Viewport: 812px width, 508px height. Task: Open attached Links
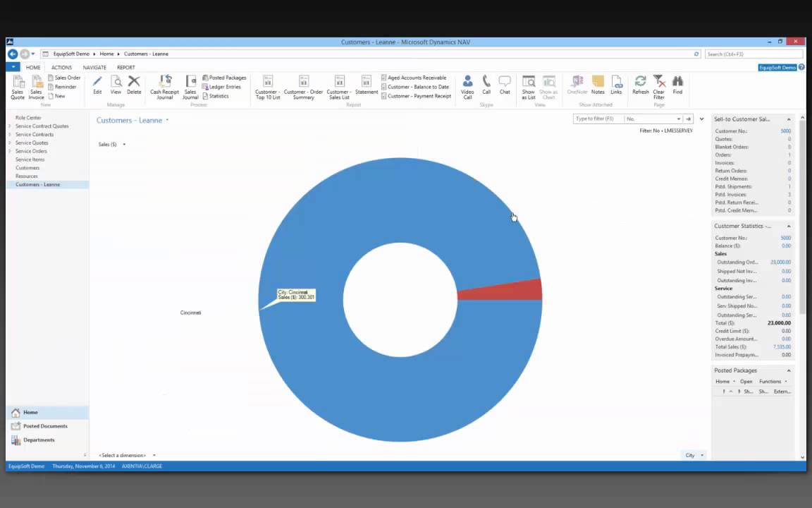(x=616, y=85)
